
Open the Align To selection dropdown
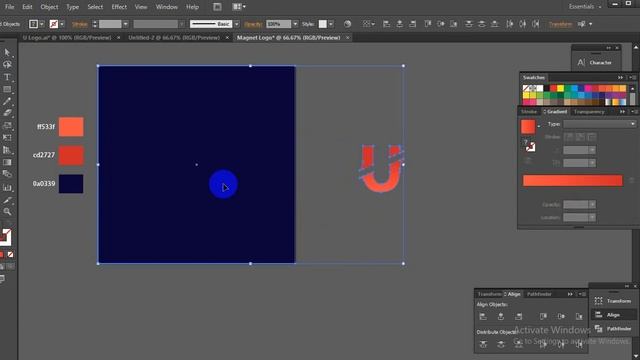coord(369,24)
